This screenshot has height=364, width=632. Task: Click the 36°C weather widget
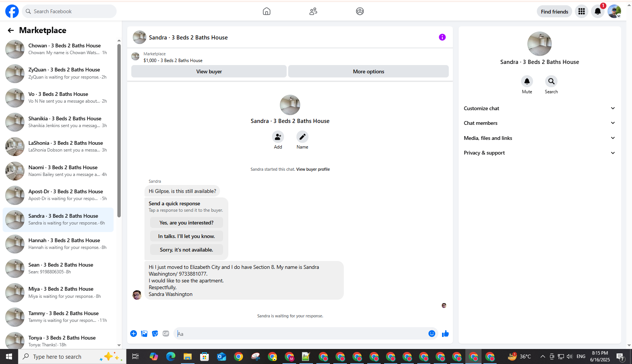[x=520, y=356]
